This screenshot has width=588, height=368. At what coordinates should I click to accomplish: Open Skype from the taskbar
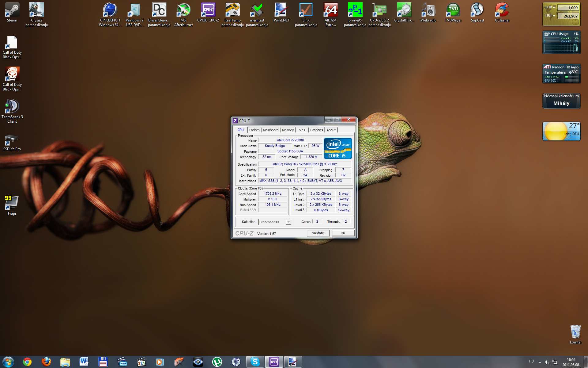255,362
